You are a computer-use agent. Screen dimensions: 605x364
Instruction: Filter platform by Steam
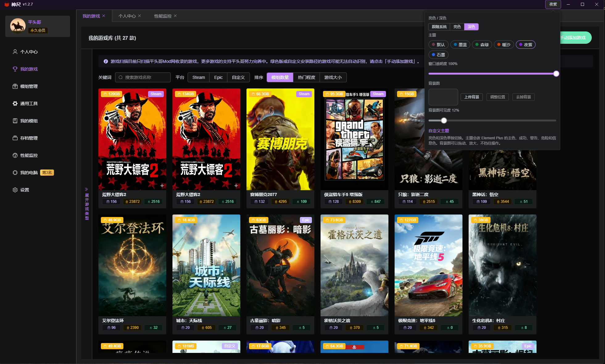(x=198, y=77)
